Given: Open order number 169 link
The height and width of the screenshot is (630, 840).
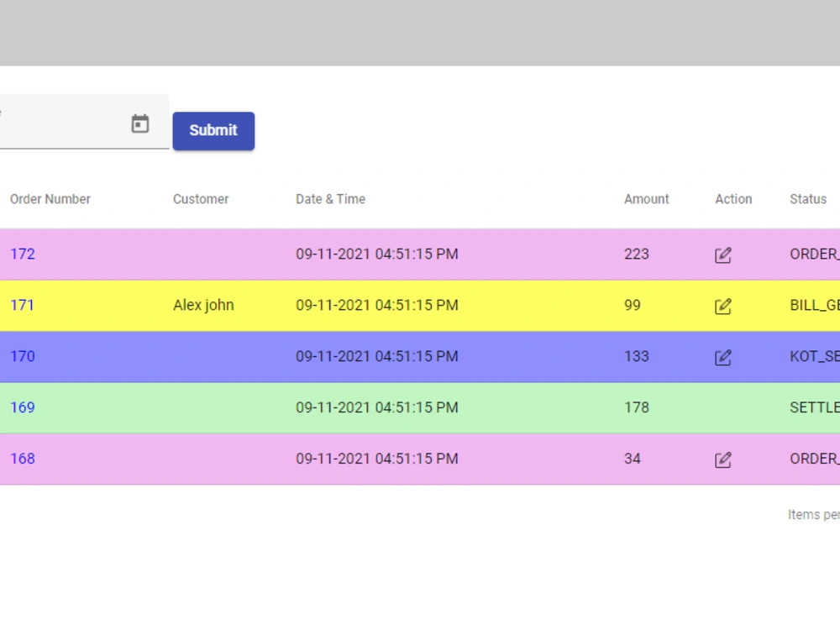Looking at the screenshot, I should 23,407.
